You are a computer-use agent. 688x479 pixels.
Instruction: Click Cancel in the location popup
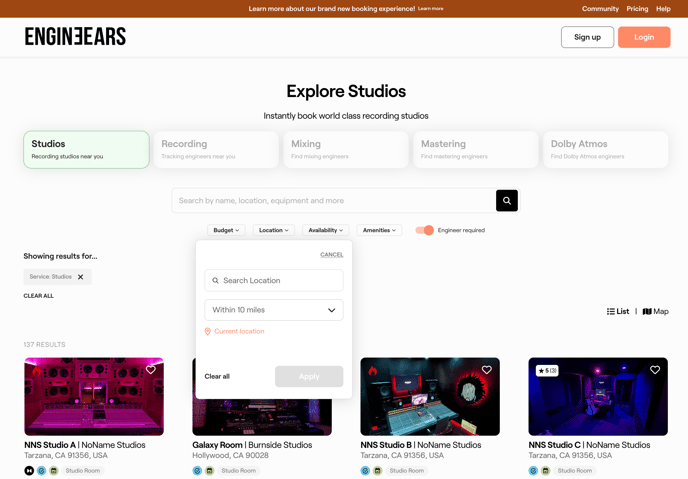pyautogui.click(x=331, y=255)
